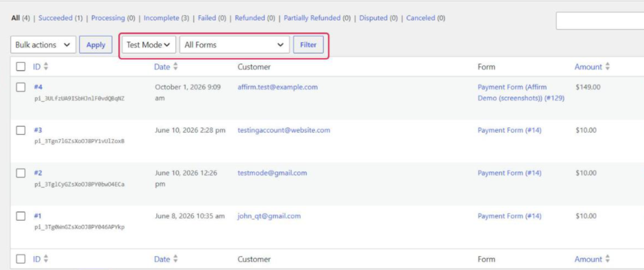Click the June 8, 2026 10:35 am date
Image resolution: width=644 pixels, height=270 pixels.
click(x=189, y=216)
